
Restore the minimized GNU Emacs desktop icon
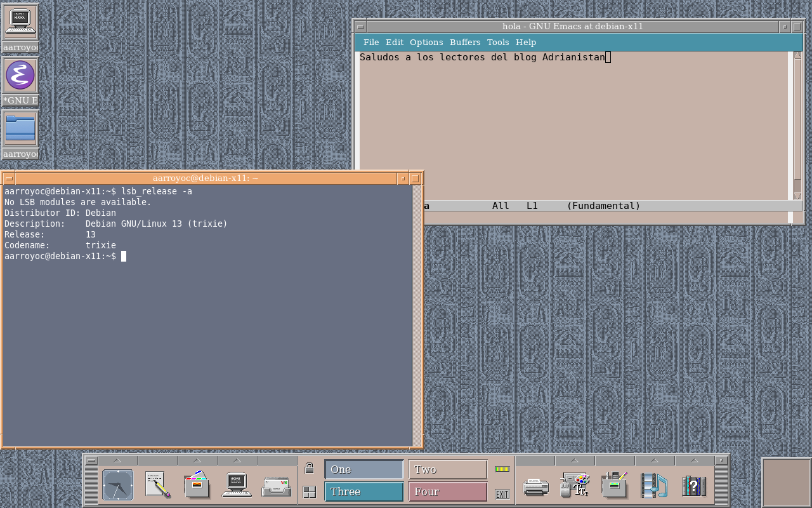pos(20,76)
